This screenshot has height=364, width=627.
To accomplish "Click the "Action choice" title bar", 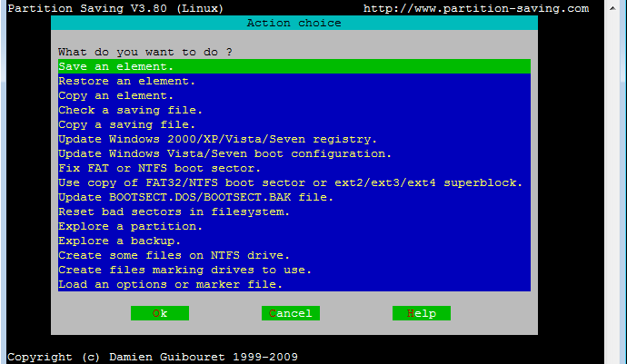I will click(x=294, y=23).
